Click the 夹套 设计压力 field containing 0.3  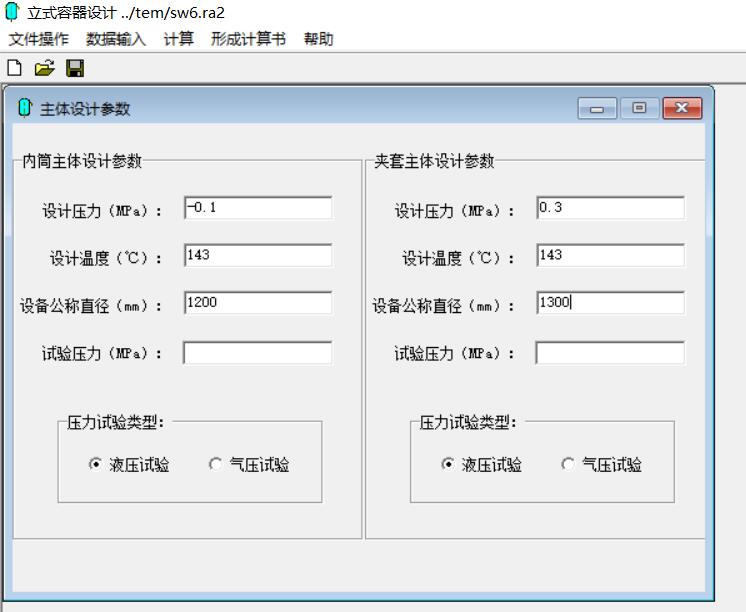(610, 208)
